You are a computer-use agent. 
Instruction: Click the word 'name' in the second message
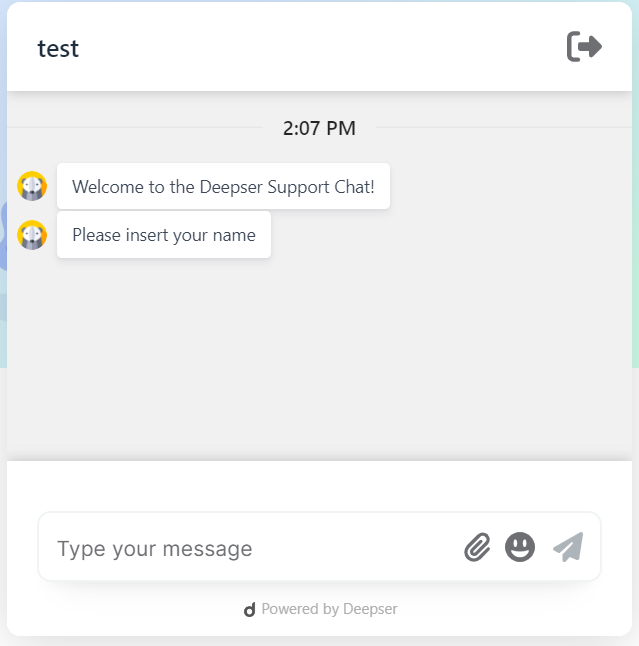pyautogui.click(x=234, y=235)
